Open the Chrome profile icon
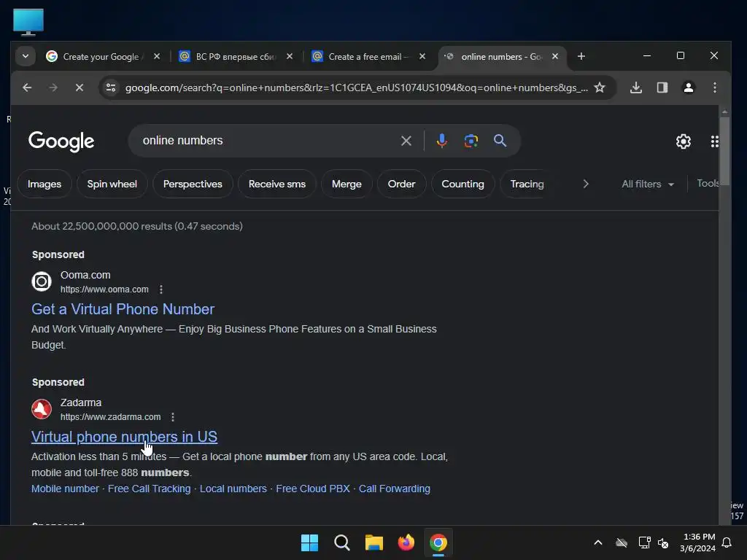This screenshot has height=560, width=747. coord(689,87)
